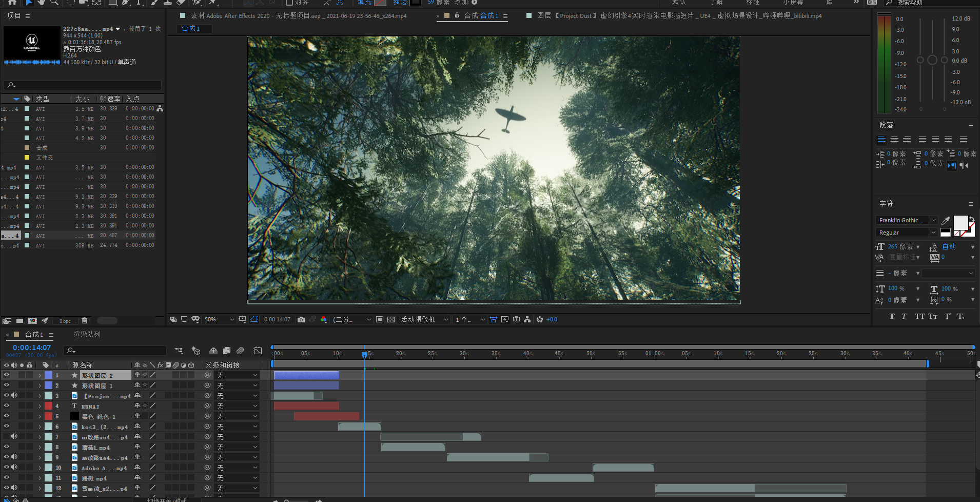Click the blue label color swatch of layer 1

[x=48, y=375]
